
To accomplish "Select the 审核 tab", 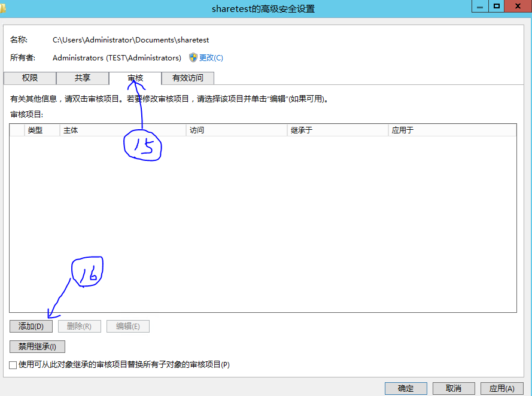I will point(134,78).
